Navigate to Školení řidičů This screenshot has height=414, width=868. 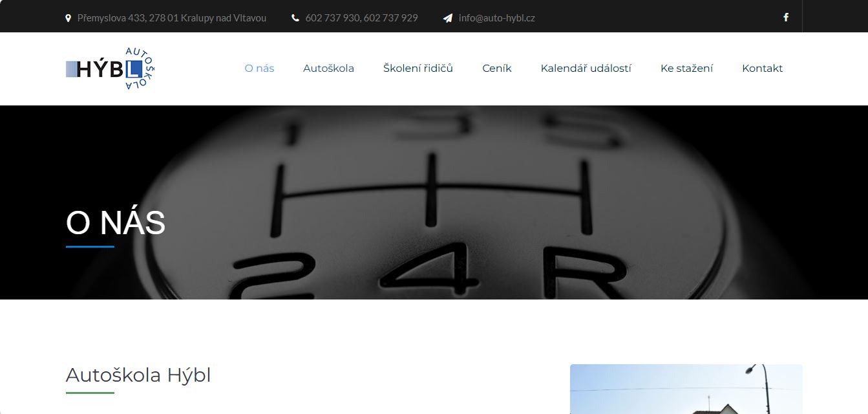click(418, 69)
